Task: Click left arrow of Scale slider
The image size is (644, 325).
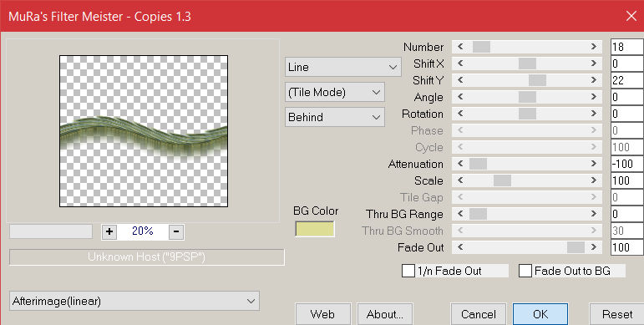Action: pyautogui.click(x=460, y=180)
